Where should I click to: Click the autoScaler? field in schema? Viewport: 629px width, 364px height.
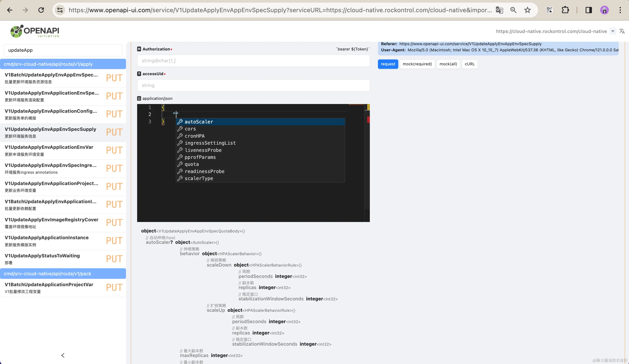(x=159, y=242)
